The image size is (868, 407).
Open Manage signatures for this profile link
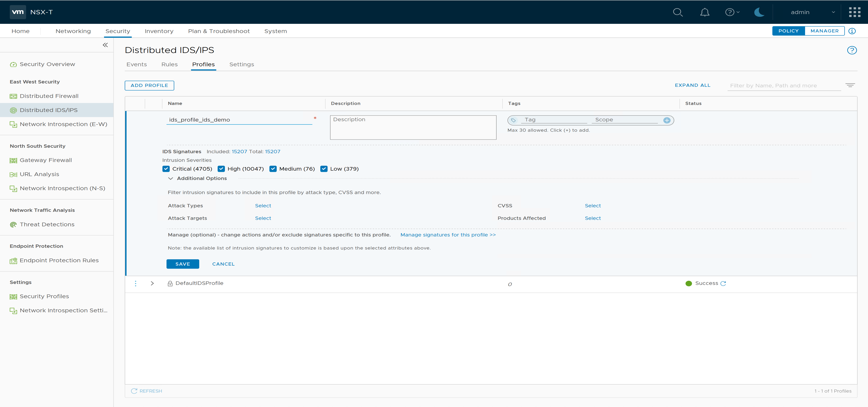[448, 235]
